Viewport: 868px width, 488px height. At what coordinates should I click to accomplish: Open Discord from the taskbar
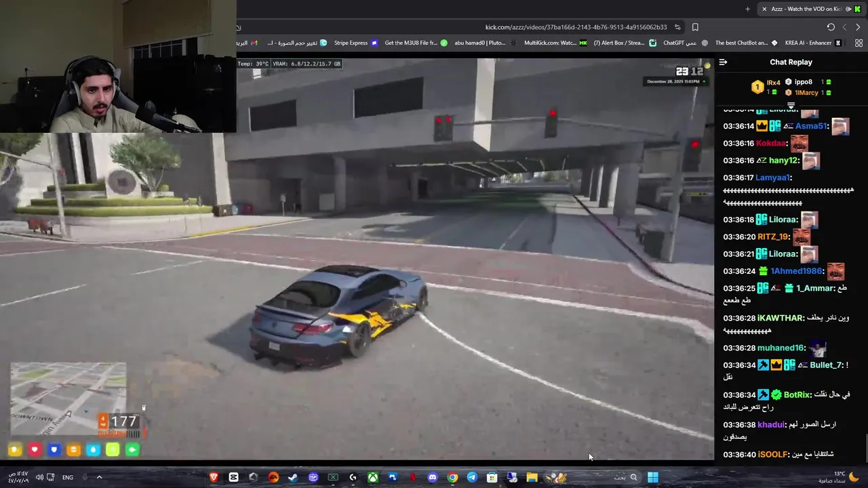click(433, 477)
